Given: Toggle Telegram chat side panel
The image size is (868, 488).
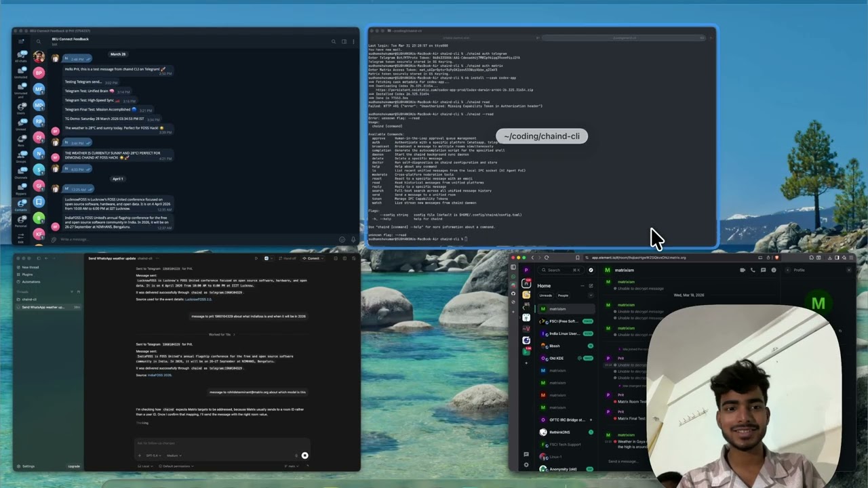Looking at the screenshot, I should pos(344,41).
